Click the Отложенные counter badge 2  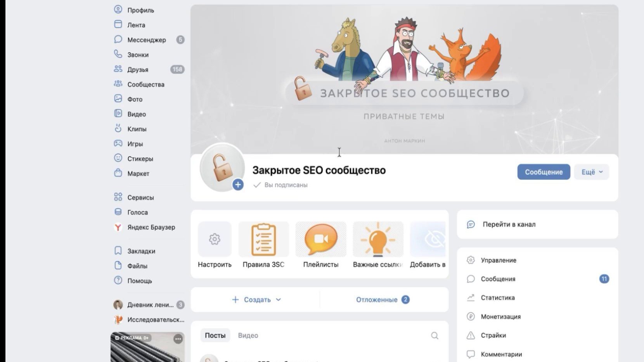click(405, 300)
